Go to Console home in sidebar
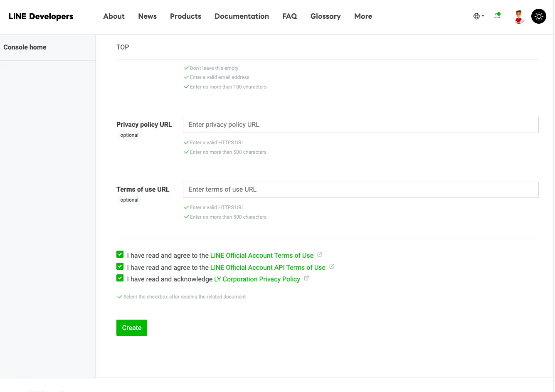This screenshot has width=555, height=392. [x=25, y=47]
